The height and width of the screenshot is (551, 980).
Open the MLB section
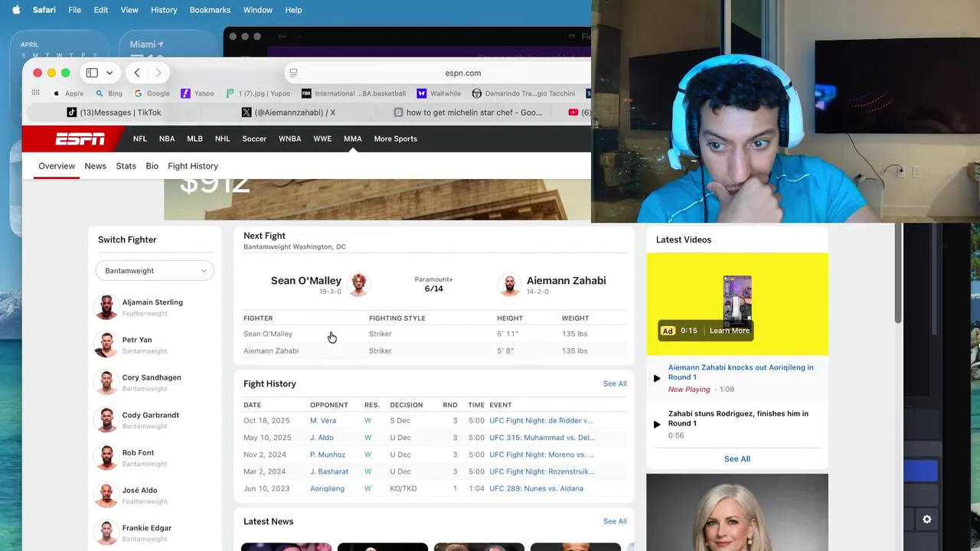[194, 139]
